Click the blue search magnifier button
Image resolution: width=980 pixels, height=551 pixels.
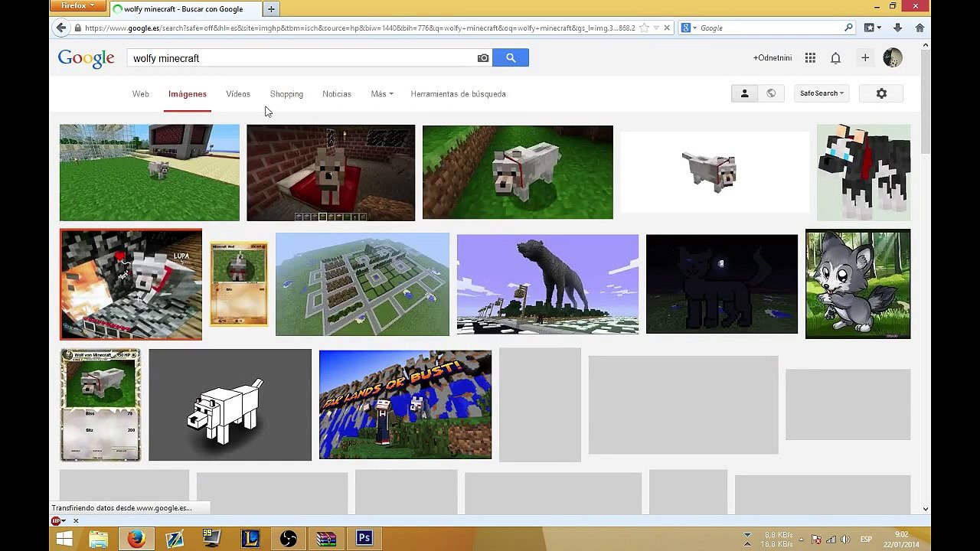click(x=511, y=58)
